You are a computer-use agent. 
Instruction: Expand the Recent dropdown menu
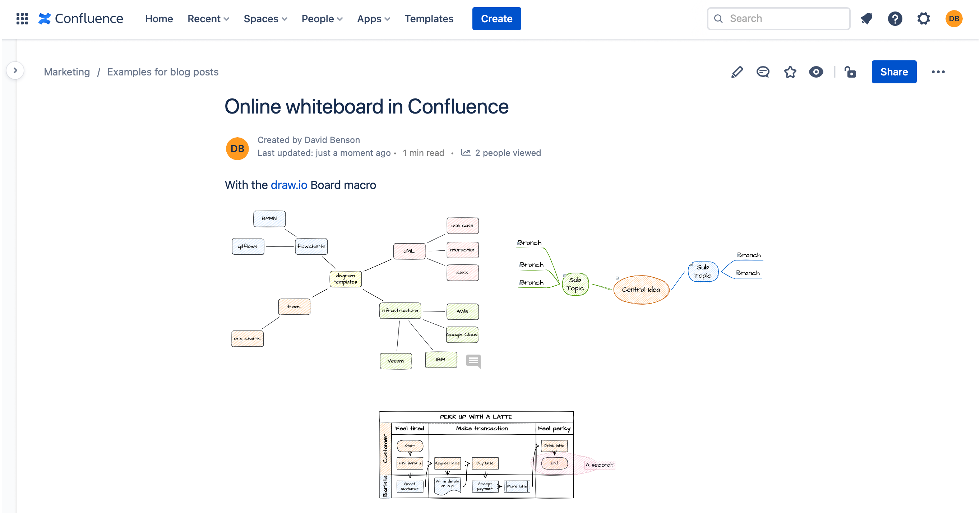(x=208, y=19)
